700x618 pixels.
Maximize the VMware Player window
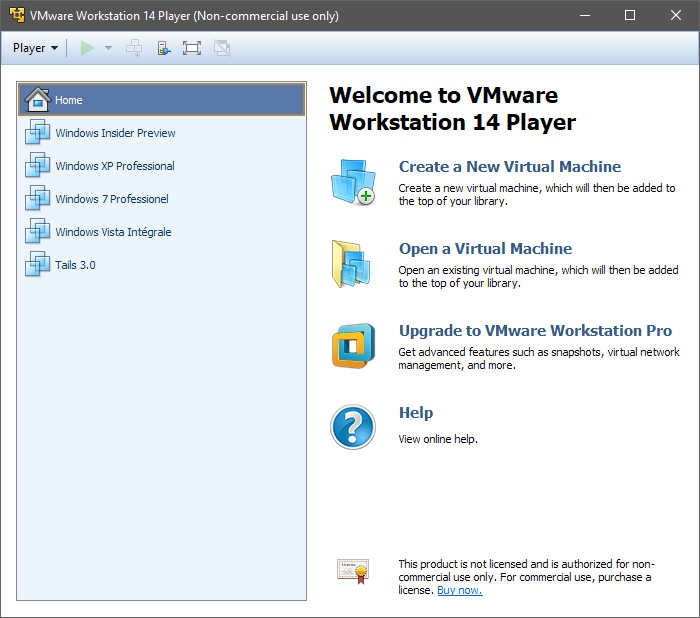(x=630, y=15)
